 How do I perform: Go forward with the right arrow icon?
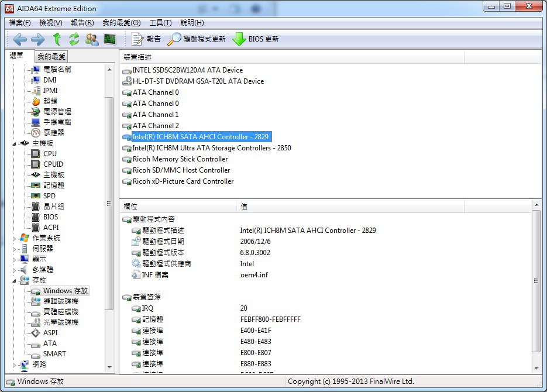coord(37,39)
